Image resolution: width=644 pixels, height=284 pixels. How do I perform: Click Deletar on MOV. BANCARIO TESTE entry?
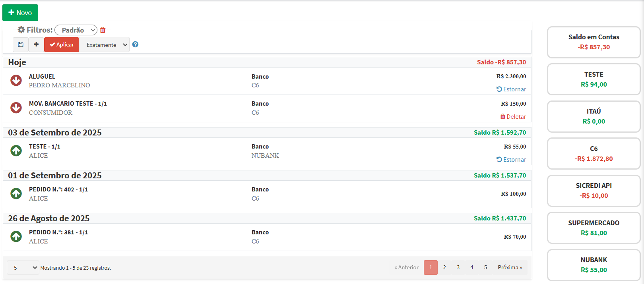coord(513,117)
